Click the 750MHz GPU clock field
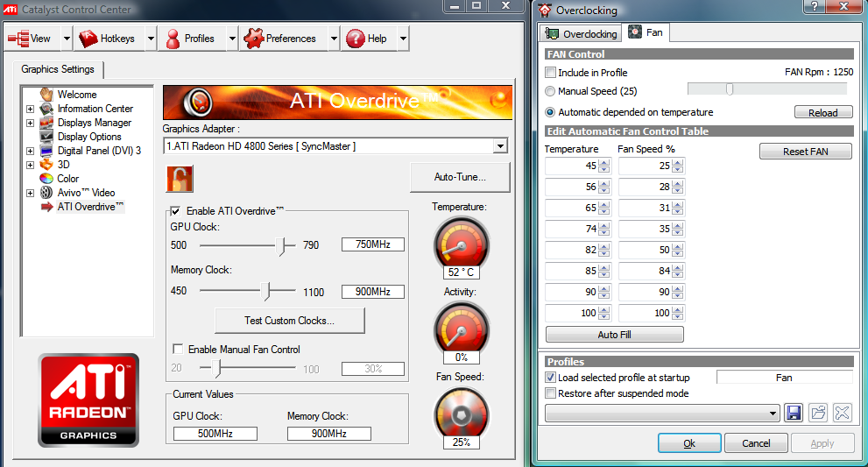 coord(372,244)
